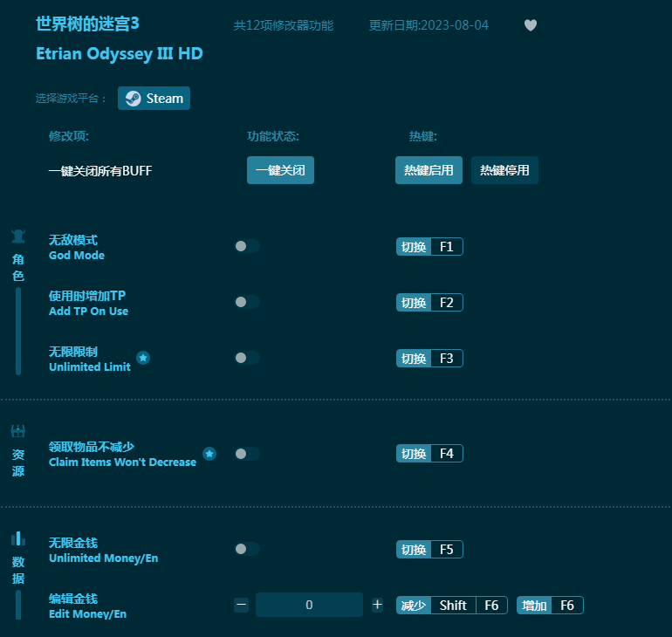Click the 角色 character category icon
672x637 pixels.
click(x=18, y=236)
